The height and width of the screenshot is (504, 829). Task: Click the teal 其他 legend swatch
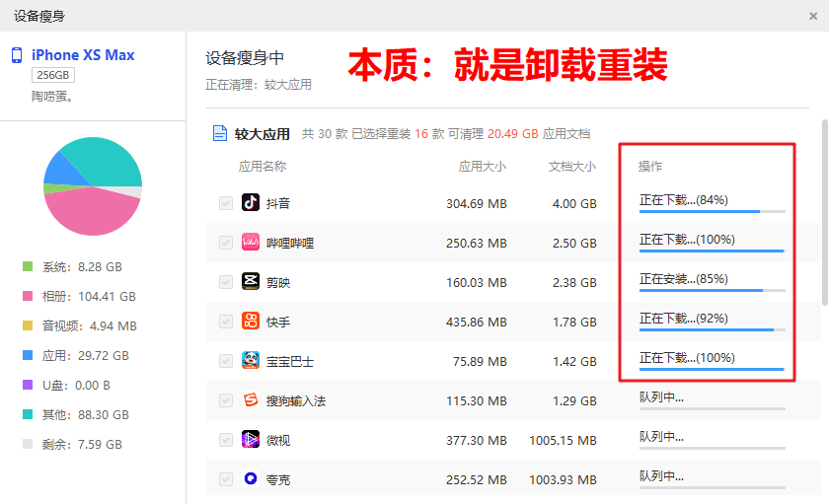pos(28,414)
